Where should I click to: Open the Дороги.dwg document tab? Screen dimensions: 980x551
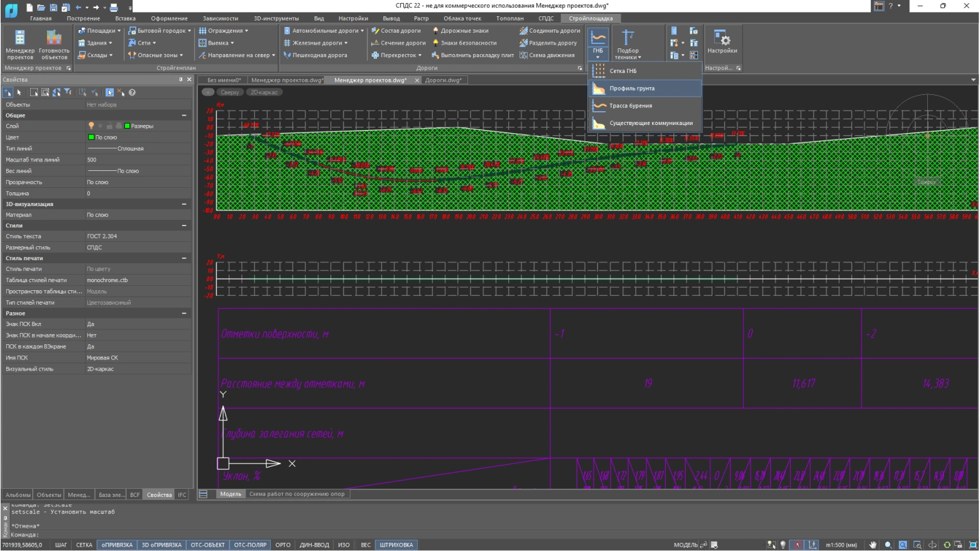(x=443, y=80)
